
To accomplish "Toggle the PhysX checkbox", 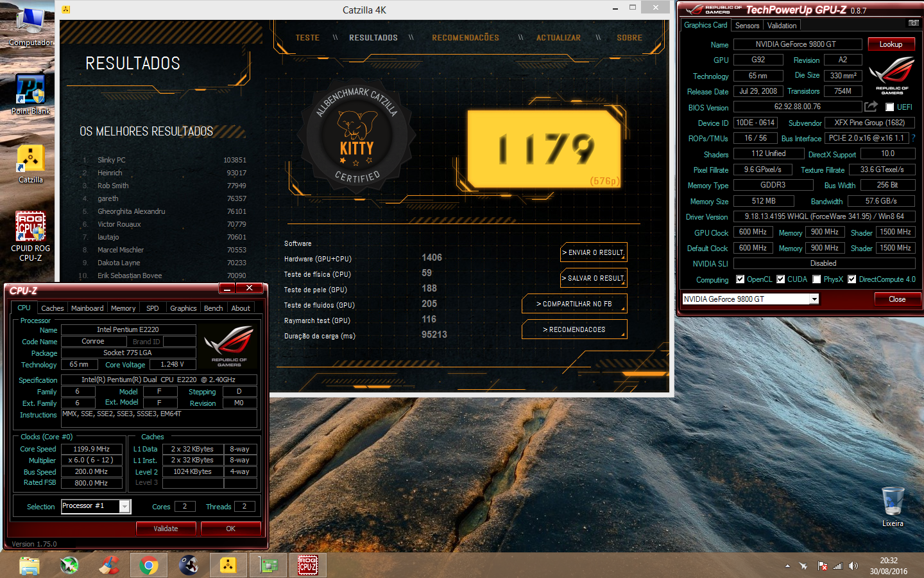I will (x=817, y=279).
